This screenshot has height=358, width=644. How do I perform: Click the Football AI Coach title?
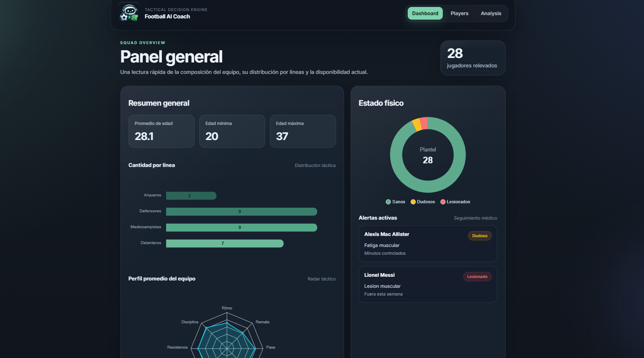[167, 17]
